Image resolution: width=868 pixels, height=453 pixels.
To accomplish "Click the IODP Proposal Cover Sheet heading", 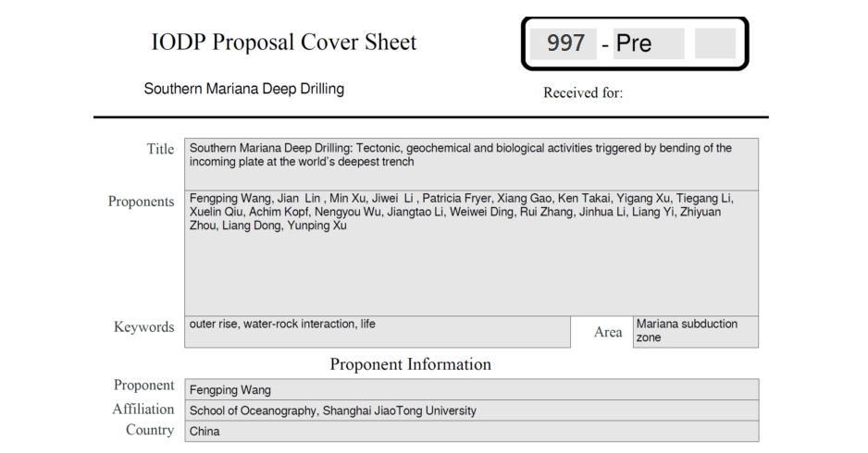I will tap(284, 43).
